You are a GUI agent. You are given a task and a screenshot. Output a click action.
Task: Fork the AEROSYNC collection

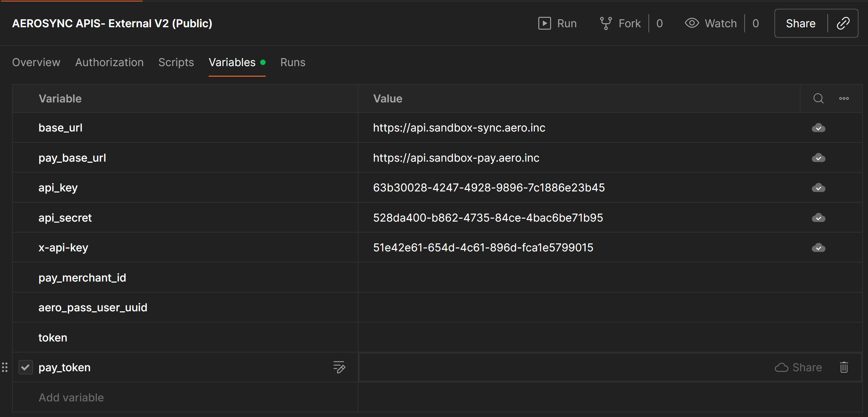click(620, 23)
